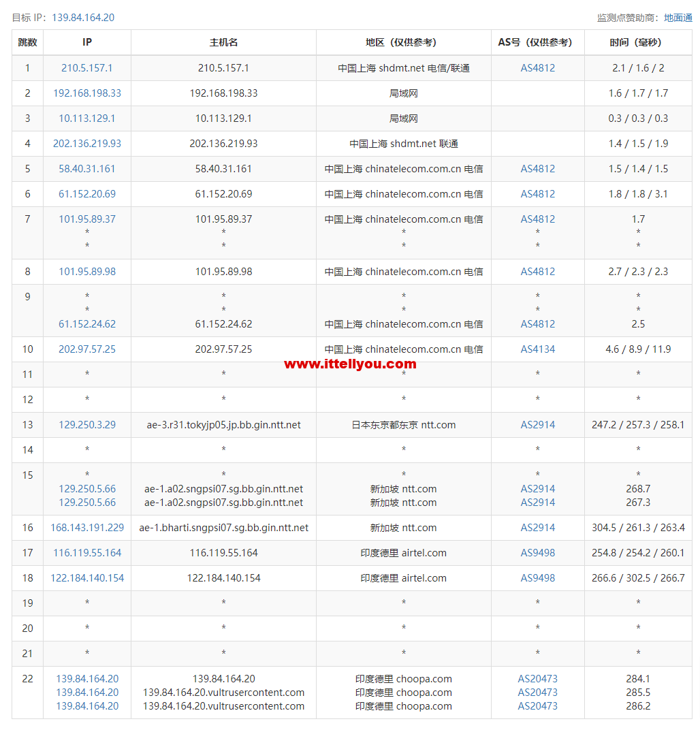Open the 210.5.157.1 IP link in hop 1
The width and height of the screenshot is (700, 730).
click(87, 68)
